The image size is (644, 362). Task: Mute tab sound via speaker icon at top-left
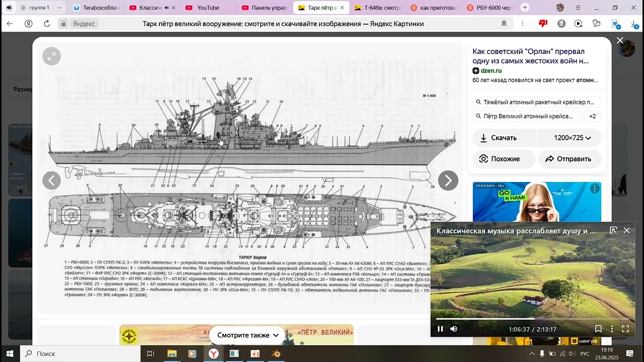click(9, 8)
